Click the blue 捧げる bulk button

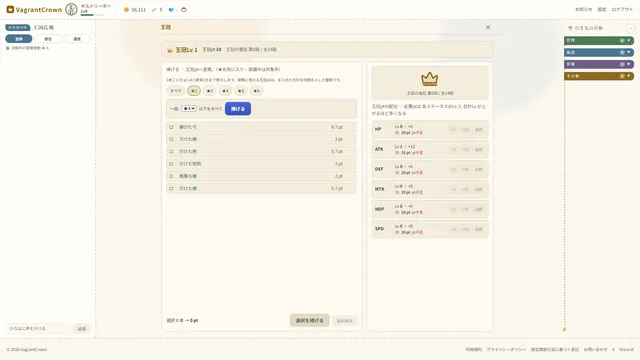click(238, 109)
